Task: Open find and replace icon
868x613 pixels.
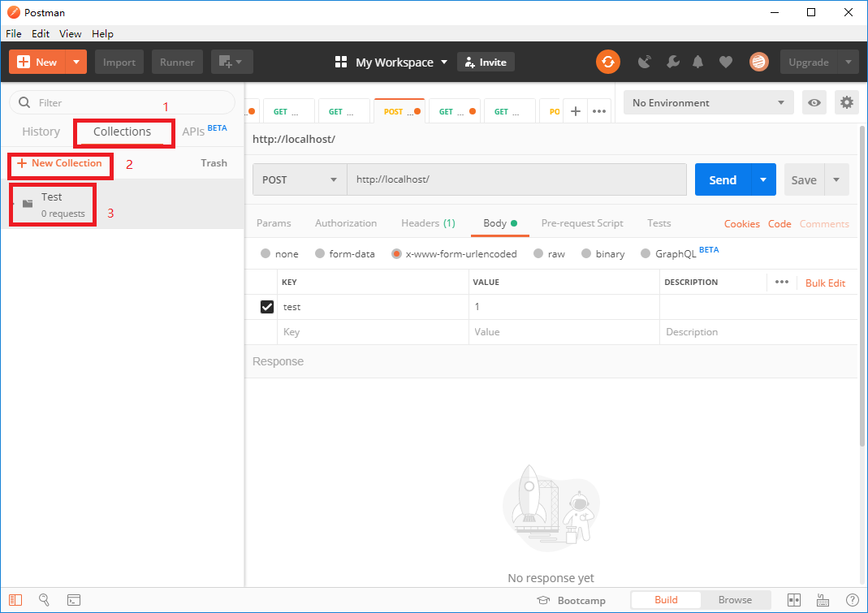Action: click(45, 600)
